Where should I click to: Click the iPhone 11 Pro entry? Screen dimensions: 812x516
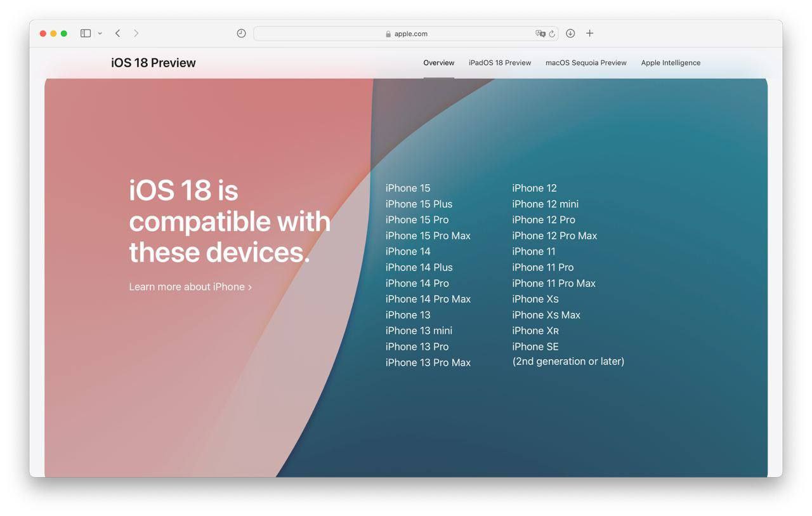point(543,267)
